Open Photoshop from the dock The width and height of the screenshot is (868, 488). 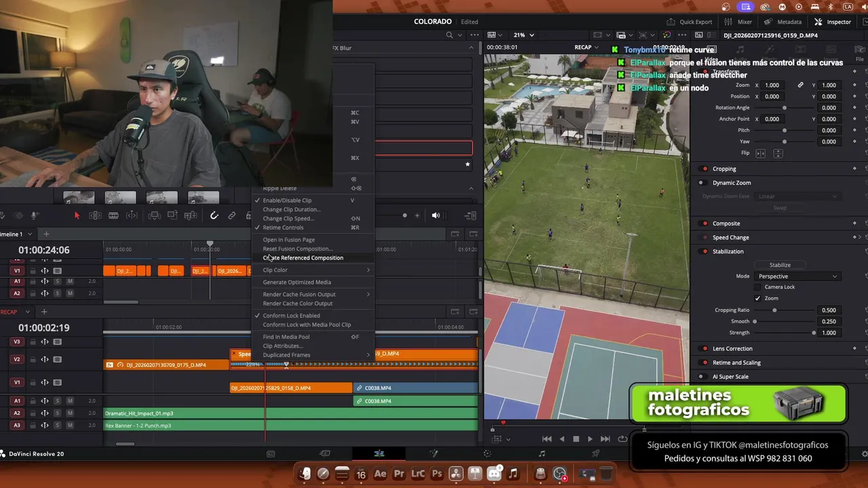pos(437,474)
